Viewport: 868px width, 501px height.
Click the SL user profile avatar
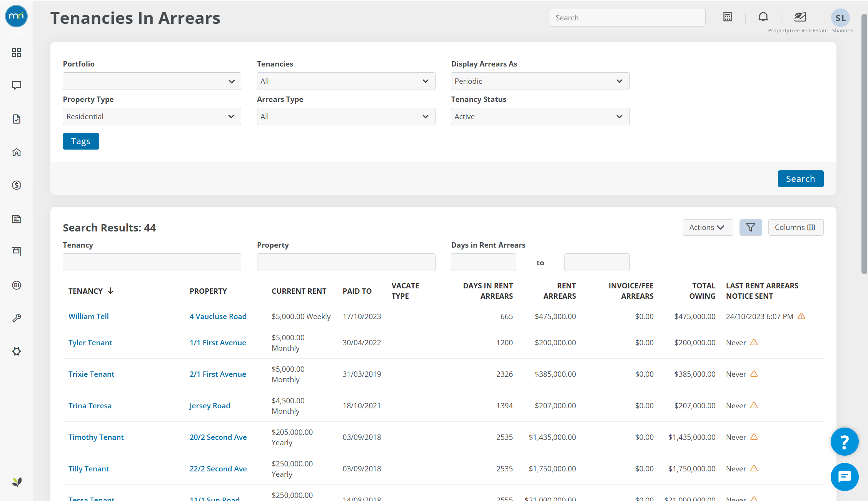[840, 18]
